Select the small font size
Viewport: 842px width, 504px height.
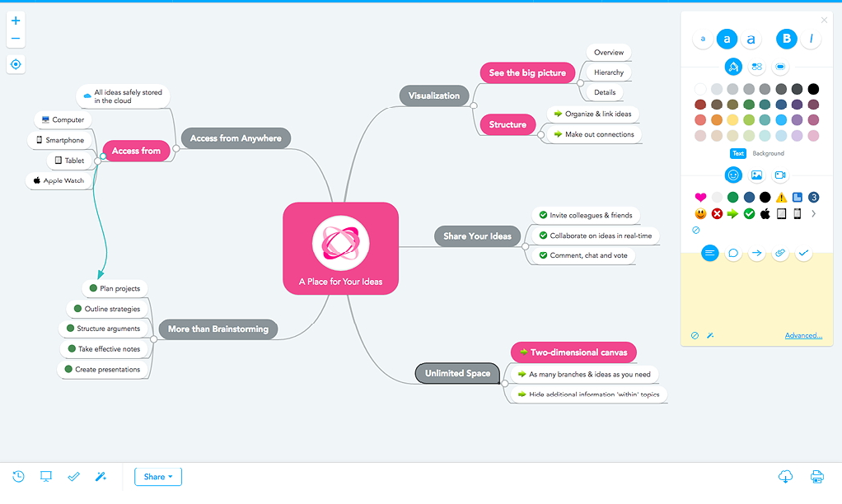(703, 39)
